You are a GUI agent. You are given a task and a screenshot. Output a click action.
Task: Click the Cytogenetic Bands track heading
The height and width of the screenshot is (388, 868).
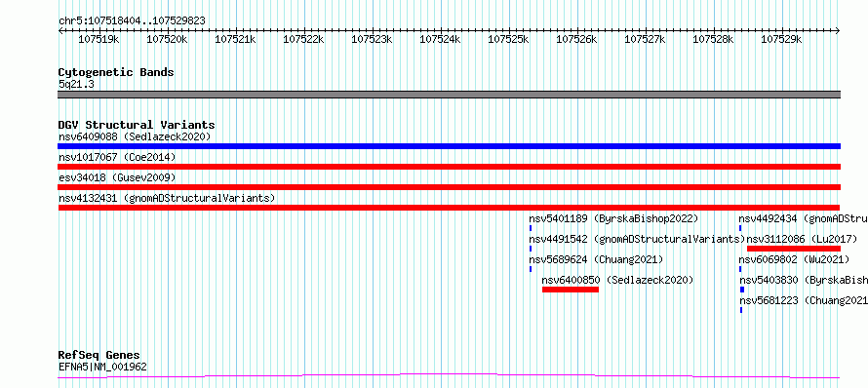click(x=116, y=72)
